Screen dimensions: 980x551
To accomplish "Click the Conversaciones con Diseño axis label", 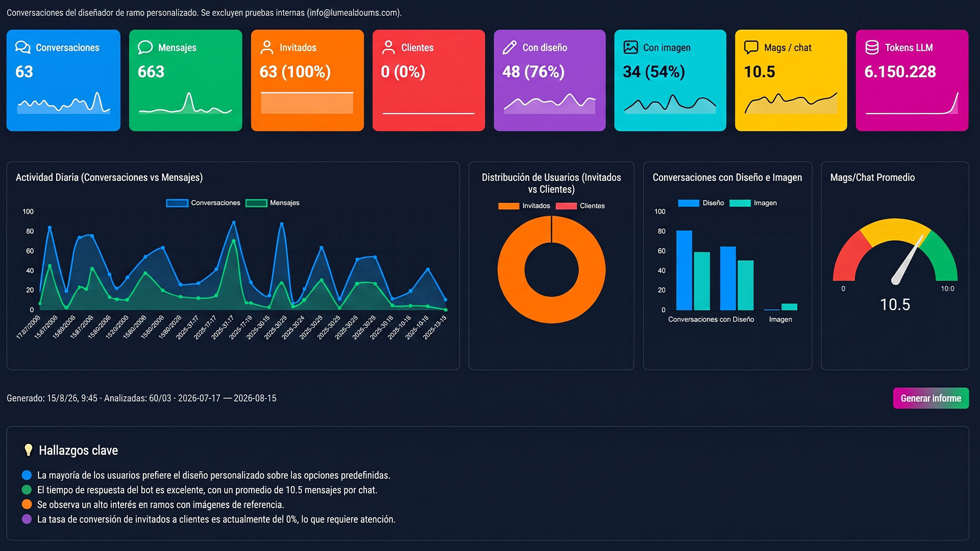I will pos(711,319).
